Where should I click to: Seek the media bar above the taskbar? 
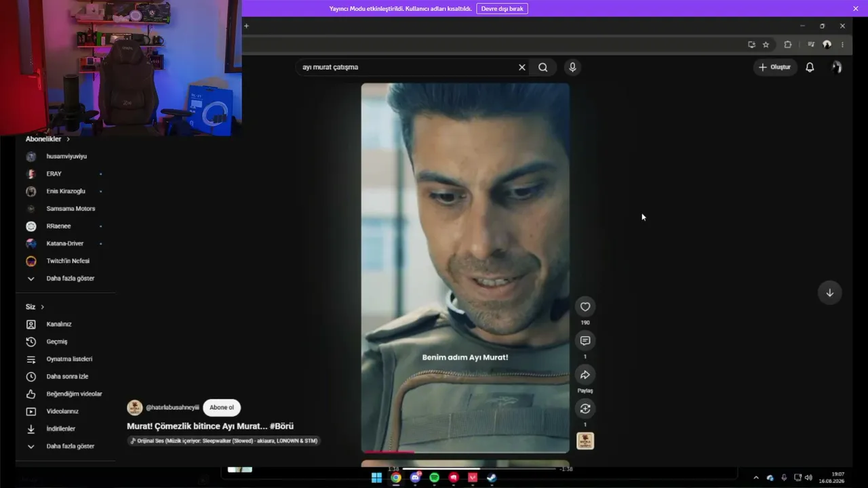(479, 468)
